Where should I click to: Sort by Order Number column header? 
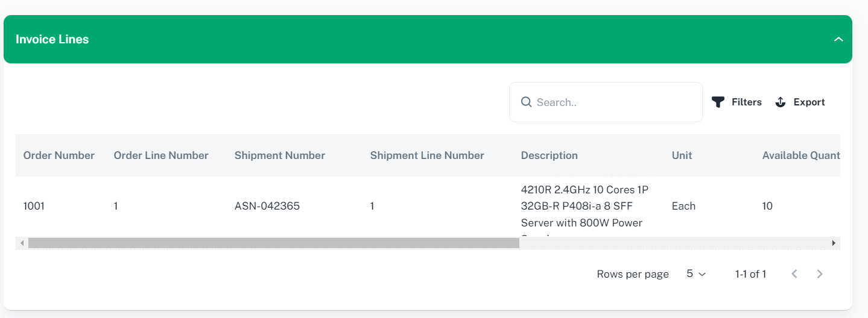coord(59,155)
